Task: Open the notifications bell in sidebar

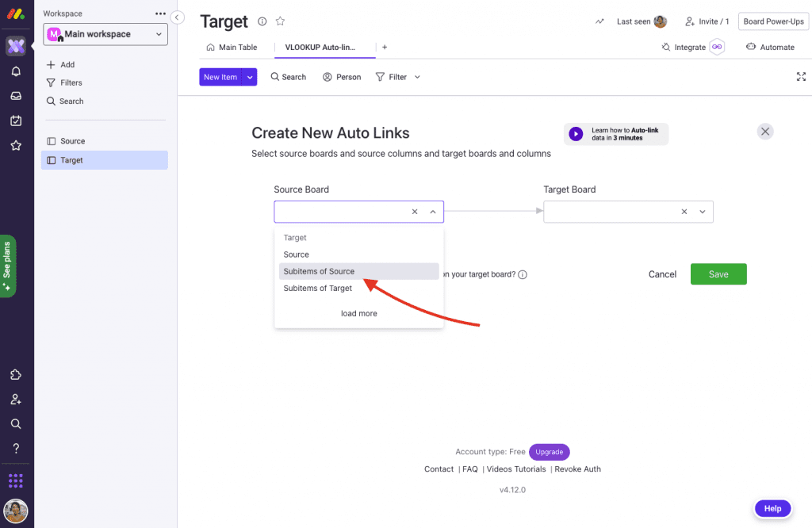Action: click(16, 71)
